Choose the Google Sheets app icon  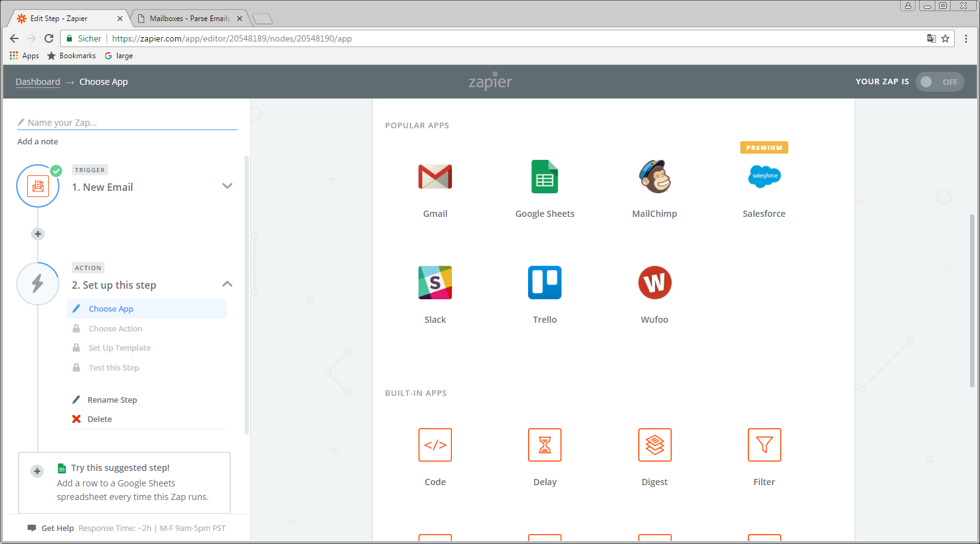[544, 177]
